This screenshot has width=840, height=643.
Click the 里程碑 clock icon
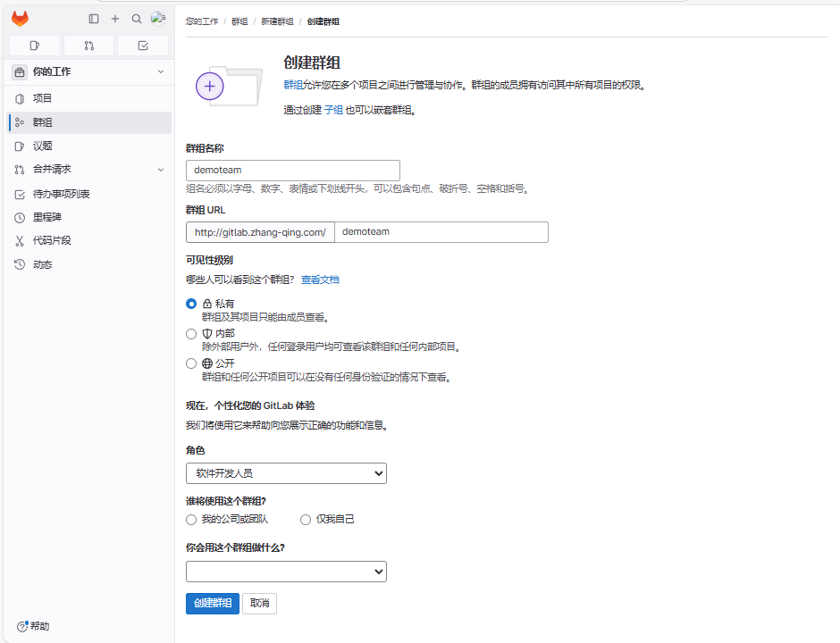click(20, 217)
